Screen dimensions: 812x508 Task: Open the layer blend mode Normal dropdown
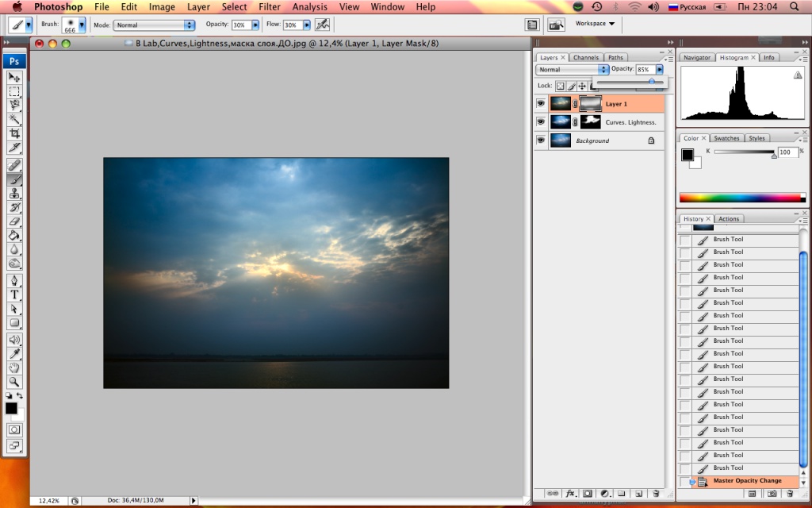coord(573,70)
